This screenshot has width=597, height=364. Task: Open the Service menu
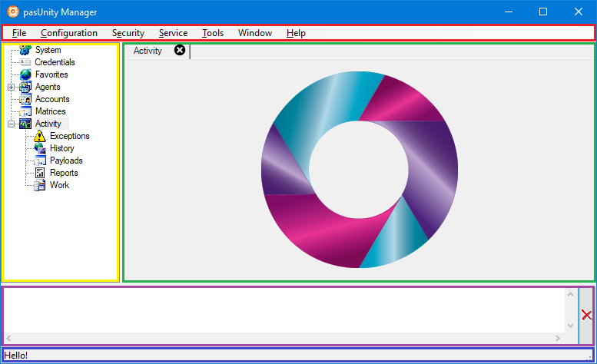(173, 33)
